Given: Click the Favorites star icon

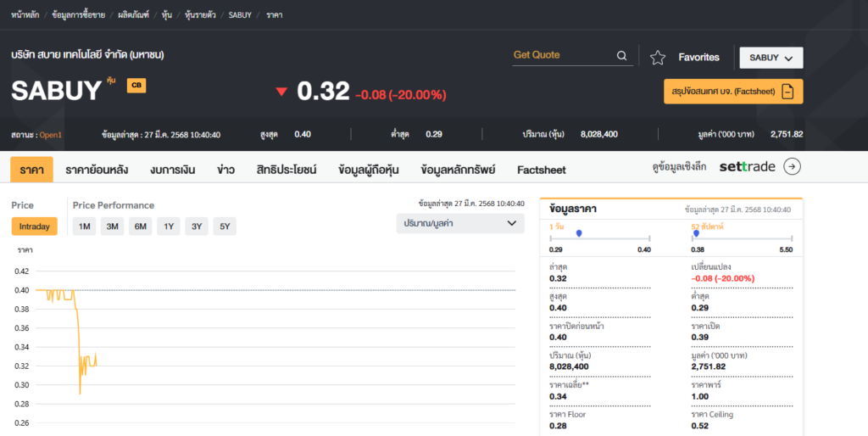Looking at the screenshot, I should 658,58.
